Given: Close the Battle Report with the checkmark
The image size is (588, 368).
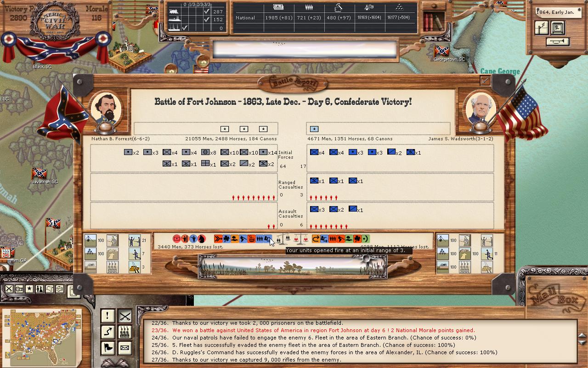Looking at the screenshot, I should point(485,81).
